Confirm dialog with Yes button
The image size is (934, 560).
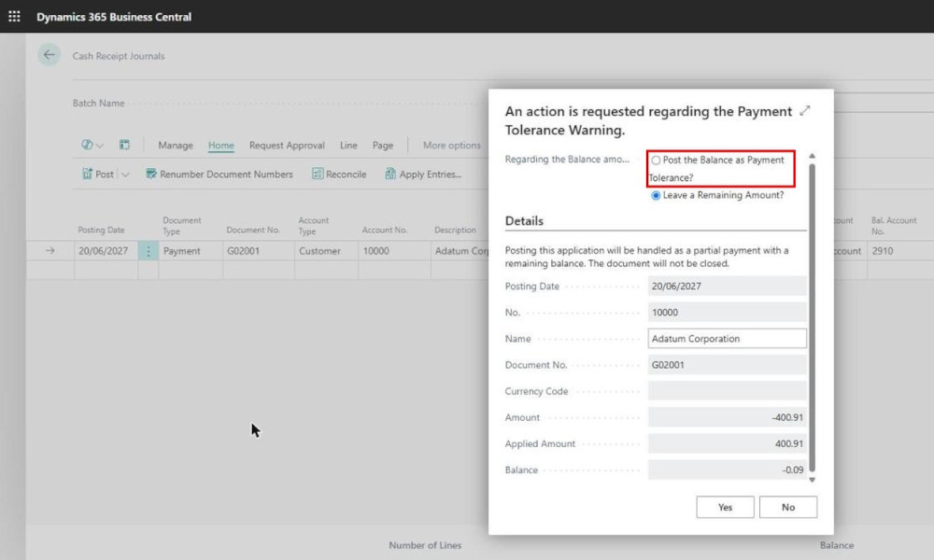(725, 507)
